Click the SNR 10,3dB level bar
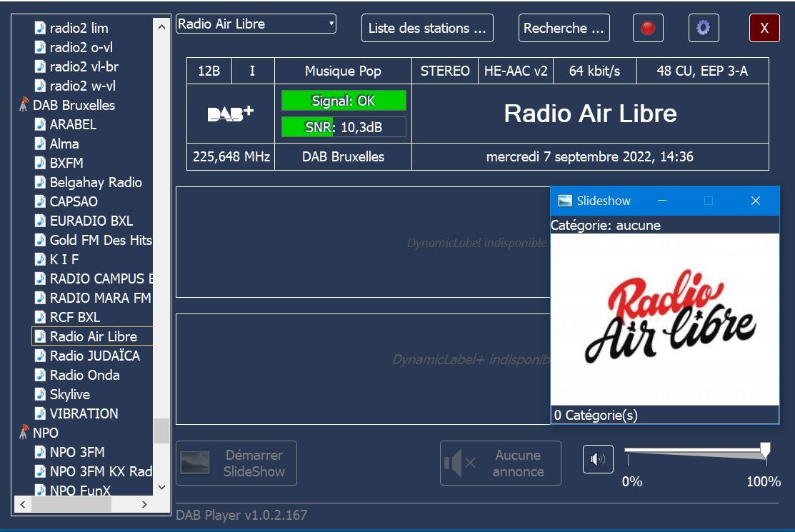 pos(344,126)
